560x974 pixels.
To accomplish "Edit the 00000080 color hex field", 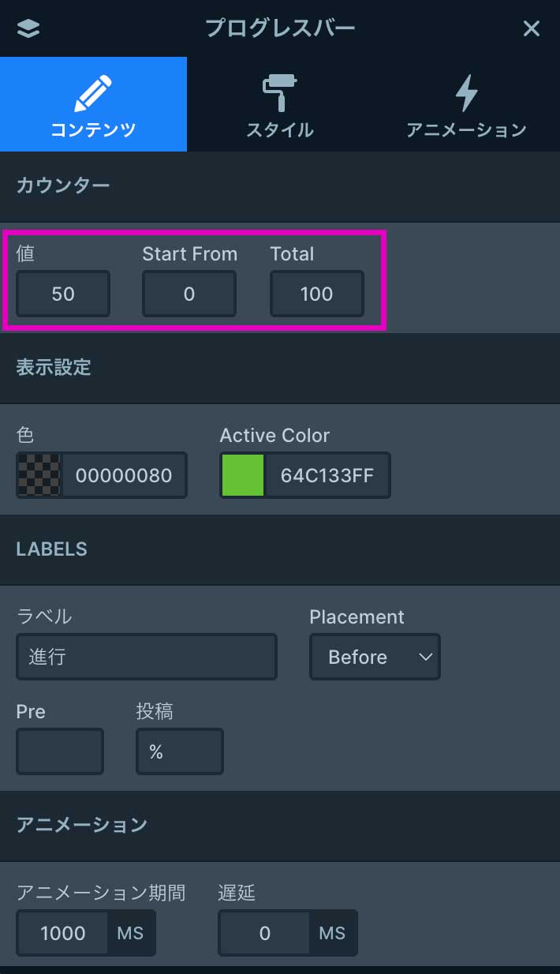I will [124, 475].
